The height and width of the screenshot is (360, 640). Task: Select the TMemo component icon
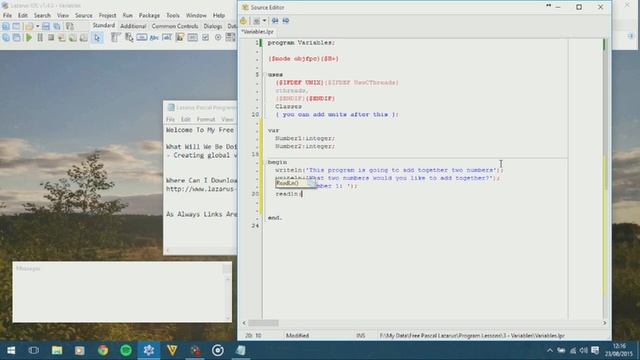coord(180,38)
